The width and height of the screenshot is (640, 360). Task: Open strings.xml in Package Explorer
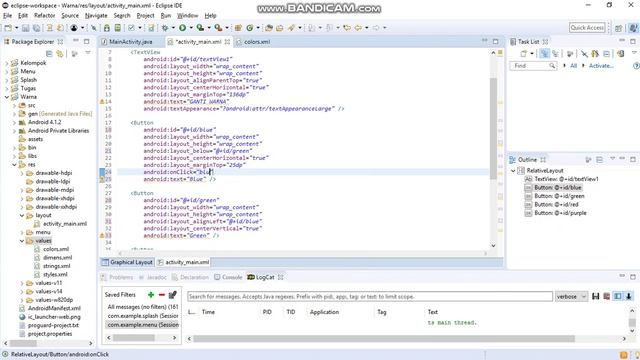point(56,266)
